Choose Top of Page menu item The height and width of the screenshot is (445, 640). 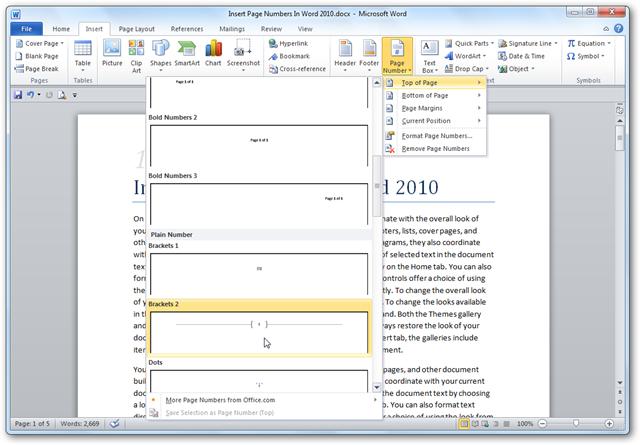435,82
